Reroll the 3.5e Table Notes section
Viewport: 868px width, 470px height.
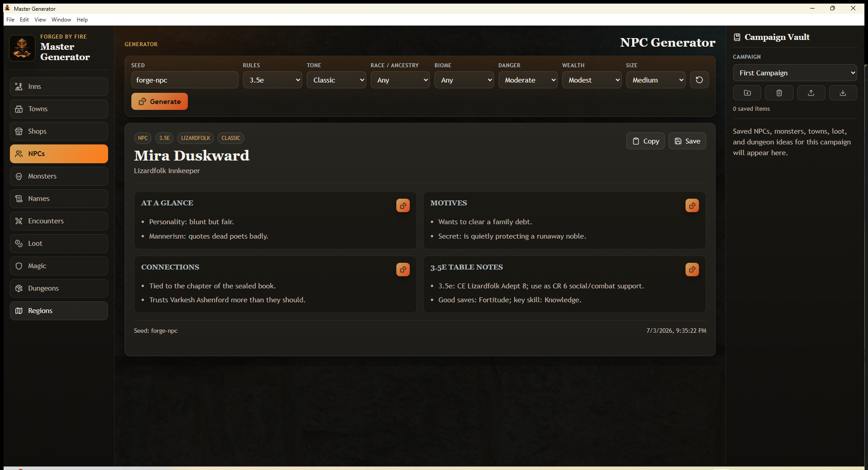(x=692, y=270)
